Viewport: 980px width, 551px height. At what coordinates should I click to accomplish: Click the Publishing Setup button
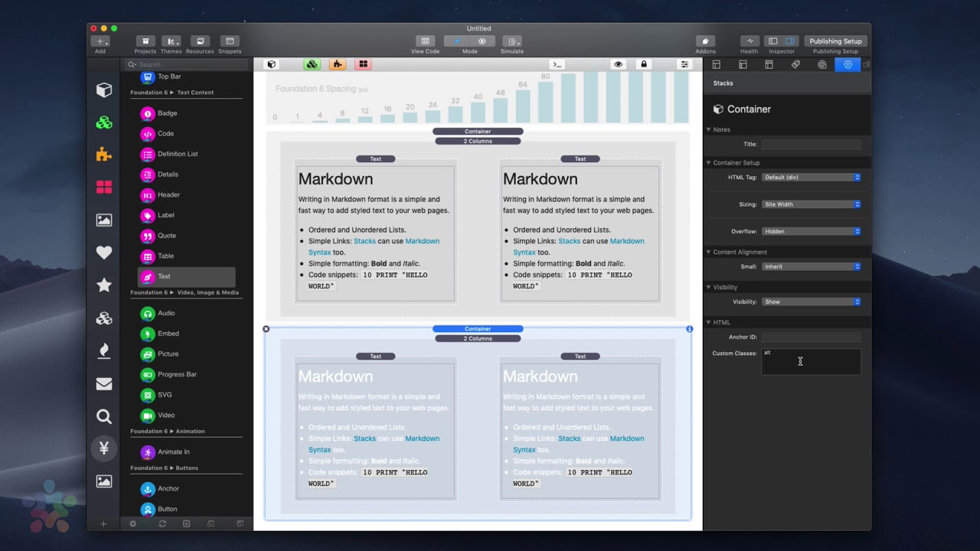tap(835, 41)
